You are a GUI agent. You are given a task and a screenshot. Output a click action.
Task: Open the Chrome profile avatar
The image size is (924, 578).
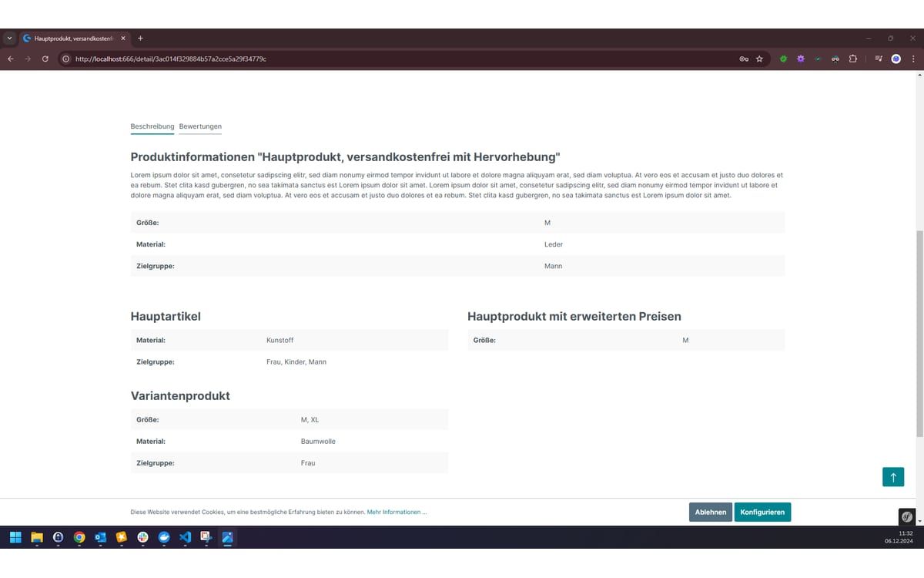(x=896, y=59)
